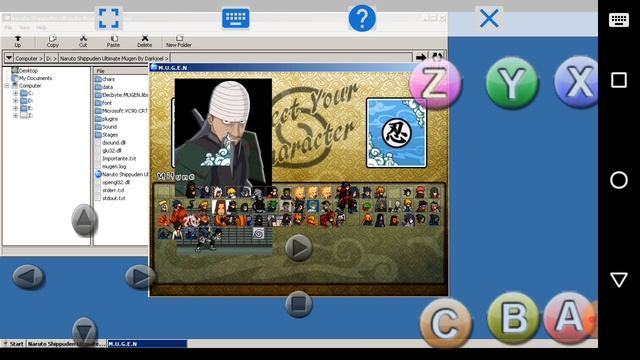Tap the olive B gamepad button
The image size is (640, 360).
[x=513, y=318]
